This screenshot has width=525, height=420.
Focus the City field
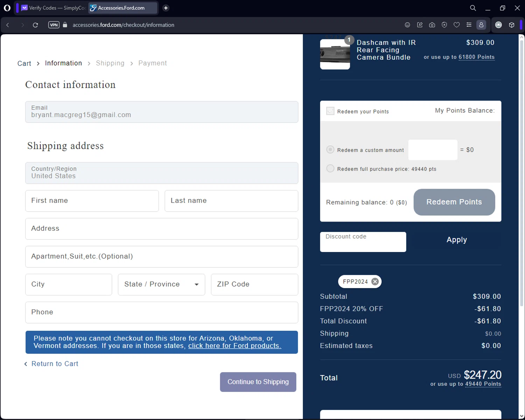(69, 285)
